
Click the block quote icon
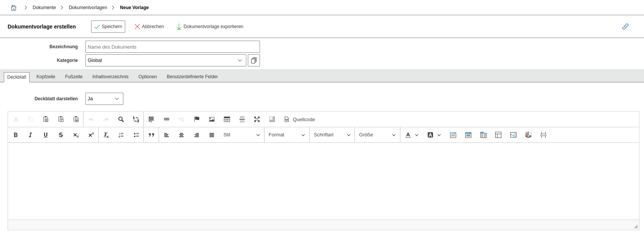coord(151,135)
